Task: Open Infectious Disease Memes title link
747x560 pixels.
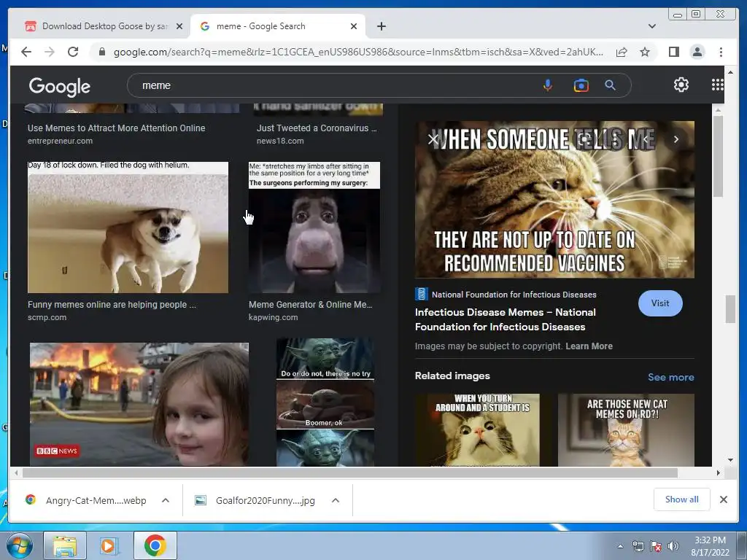Action: point(505,319)
